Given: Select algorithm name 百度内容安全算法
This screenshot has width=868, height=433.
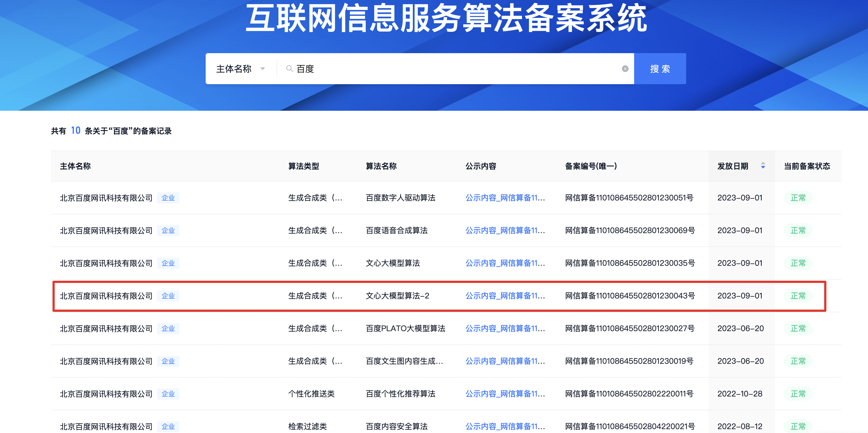Looking at the screenshot, I should pyautogui.click(x=397, y=427).
